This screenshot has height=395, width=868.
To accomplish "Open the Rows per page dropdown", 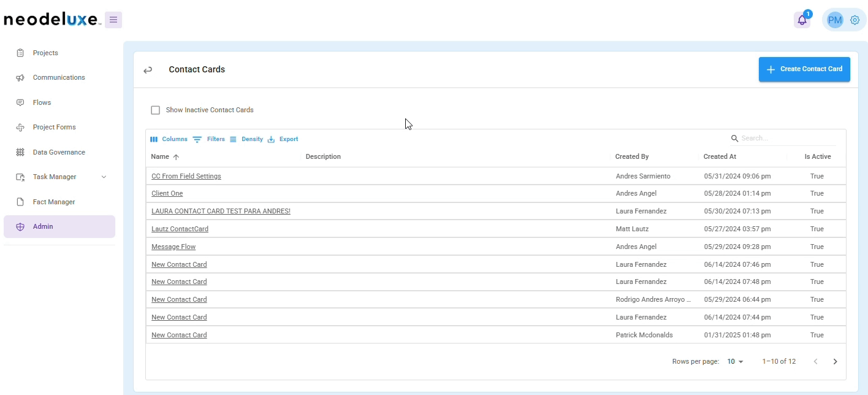I will click(x=735, y=361).
